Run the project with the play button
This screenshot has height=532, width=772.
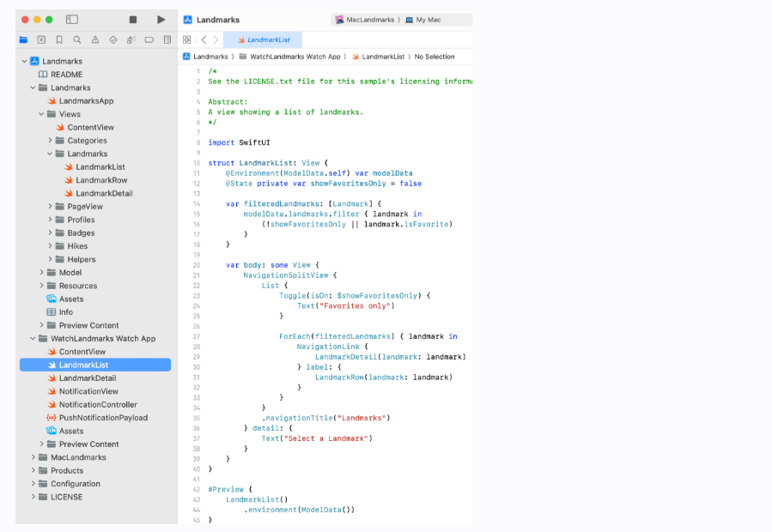point(161,20)
